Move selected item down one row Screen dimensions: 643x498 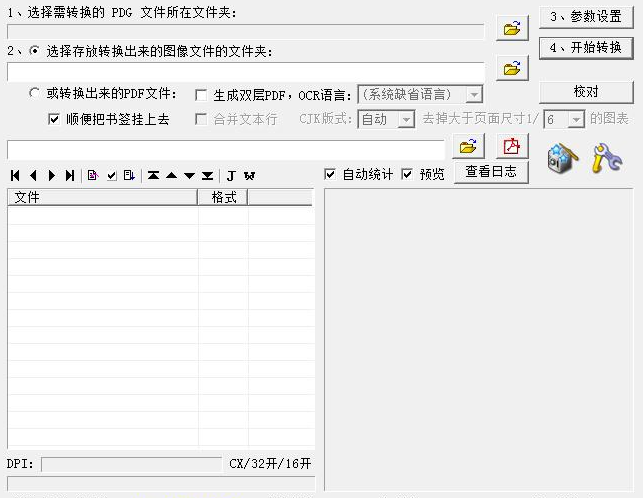[x=189, y=176]
